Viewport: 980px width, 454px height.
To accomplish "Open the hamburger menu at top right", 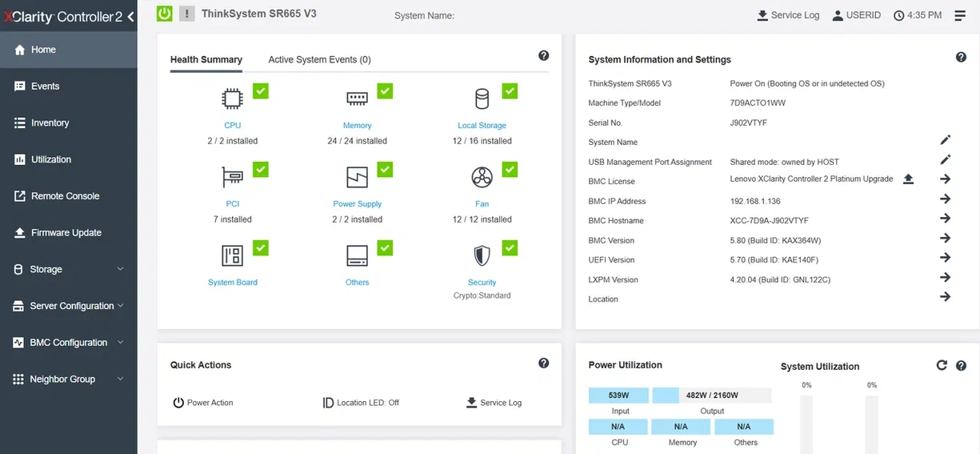I will tap(961, 15).
